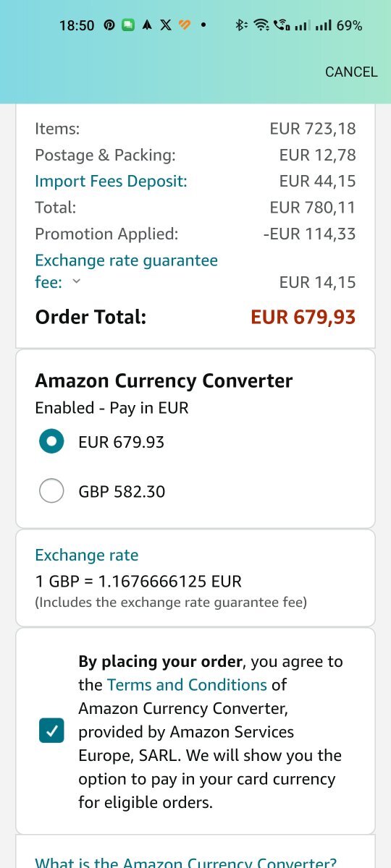Tap the Pinterest notification icon in status bar

[x=109, y=25]
